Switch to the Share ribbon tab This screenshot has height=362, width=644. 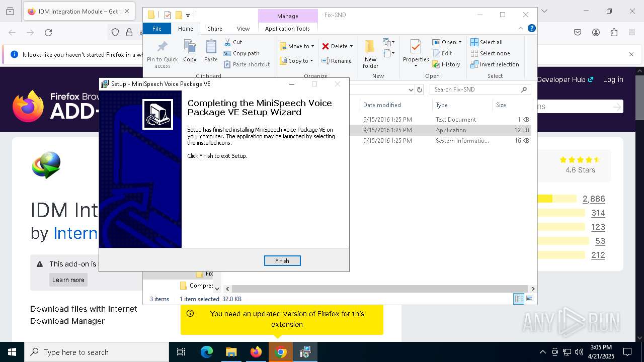[x=215, y=29]
